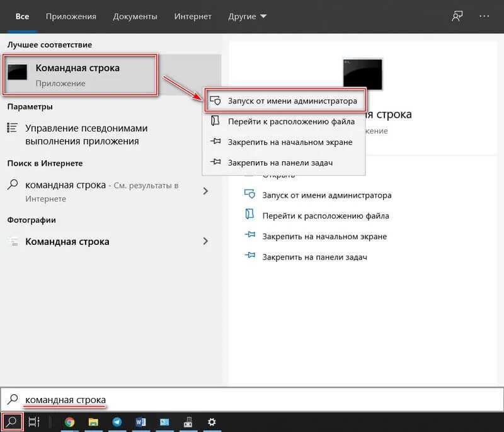
Task: Click the Лучшее соответствие heading
Action: pyautogui.click(x=50, y=45)
